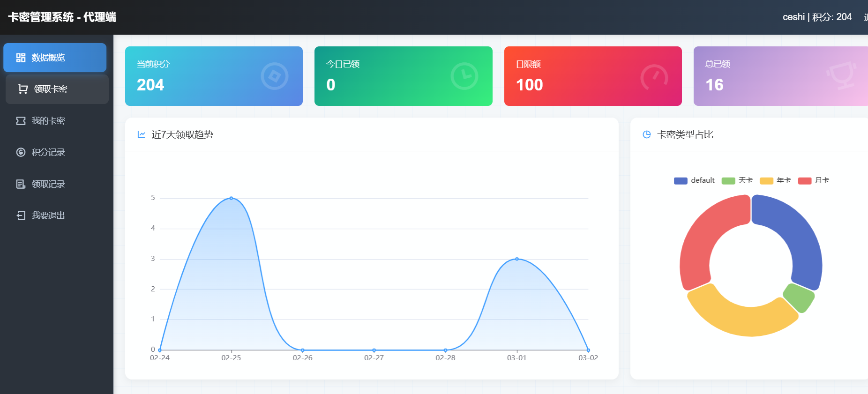
Task: Open the 我的卡密 menu item
Action: pyautogui.click(x=48, y=121)
